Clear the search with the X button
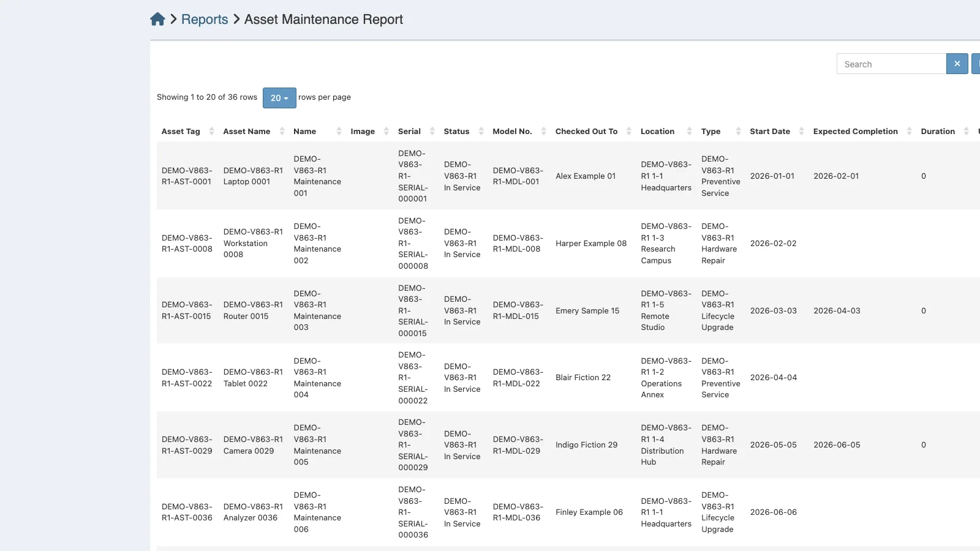 pos(957,64)
